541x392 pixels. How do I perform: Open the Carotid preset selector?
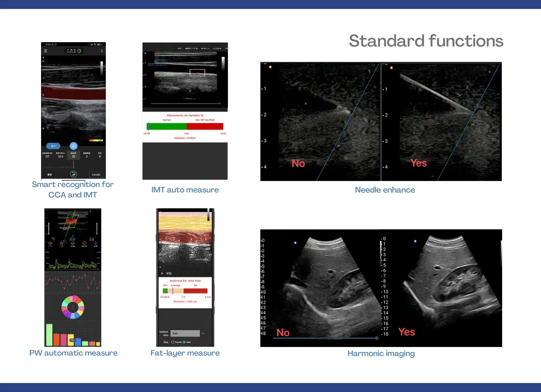pyautogui.click(x=96, y=175)
